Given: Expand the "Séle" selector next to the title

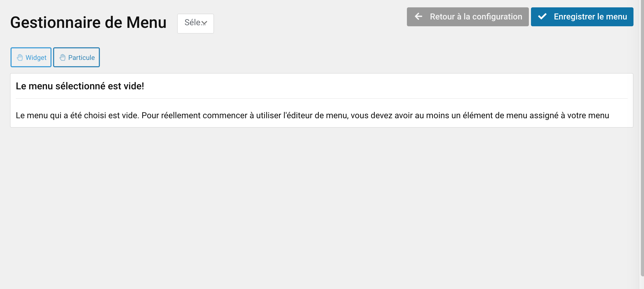Looking at the screenshot, I should (x=195, y=24).
